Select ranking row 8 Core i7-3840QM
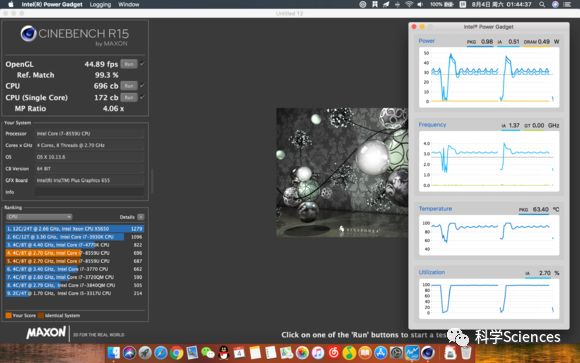 (74, 285)
